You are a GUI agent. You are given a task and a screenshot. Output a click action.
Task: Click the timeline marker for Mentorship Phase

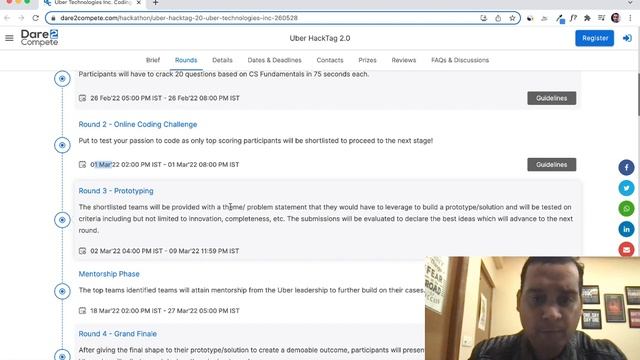62,291
